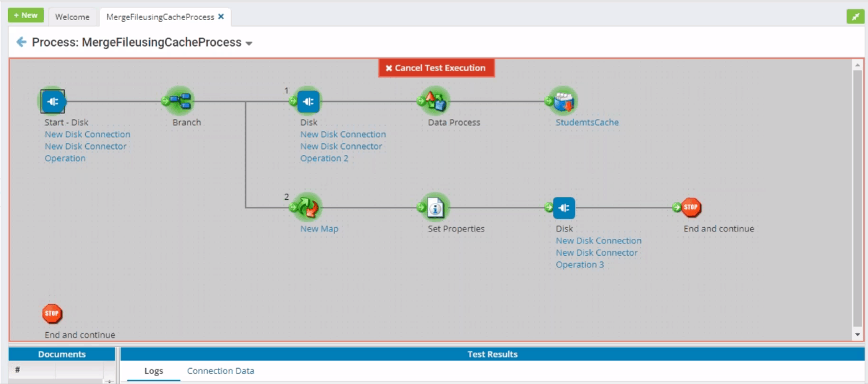Click the Branch shape icon
Viewport: 868px width, 384px height.
(x=181, y=102)
